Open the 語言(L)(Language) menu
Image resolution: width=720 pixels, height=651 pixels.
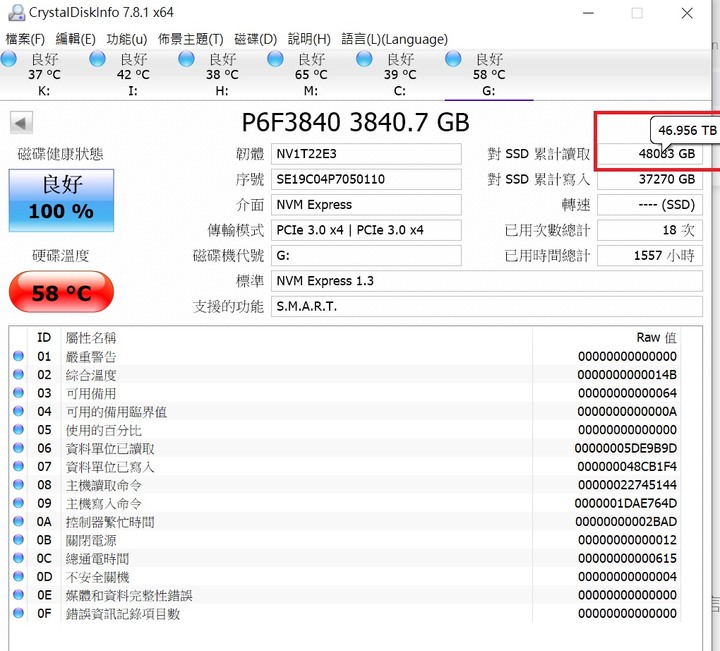point(394,39)
